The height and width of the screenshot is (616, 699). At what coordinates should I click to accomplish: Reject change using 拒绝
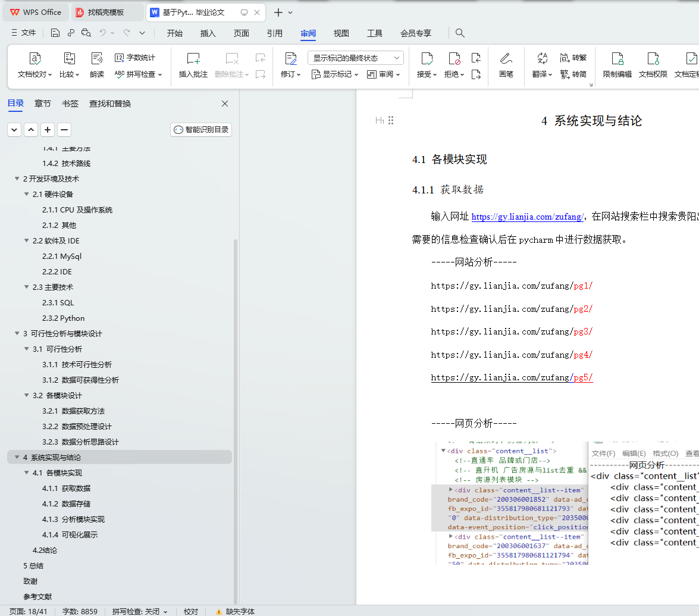click(x=454, y=65)
